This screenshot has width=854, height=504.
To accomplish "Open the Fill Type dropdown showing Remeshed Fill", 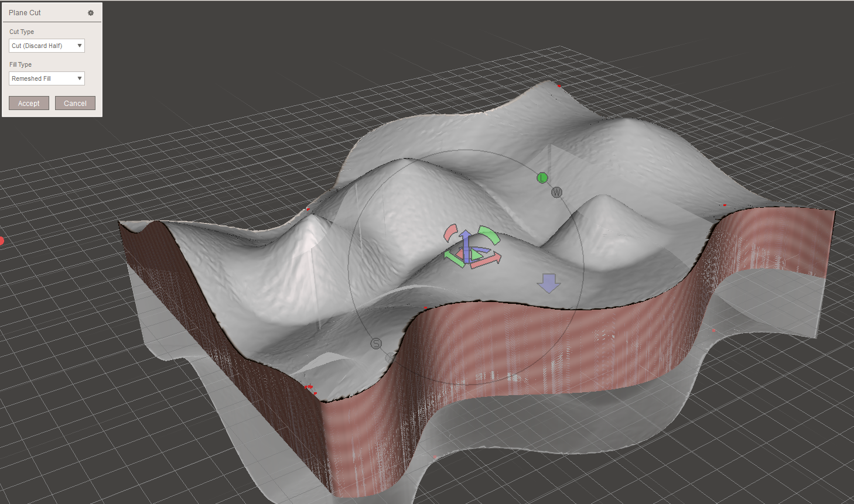I will click(47, 78).
